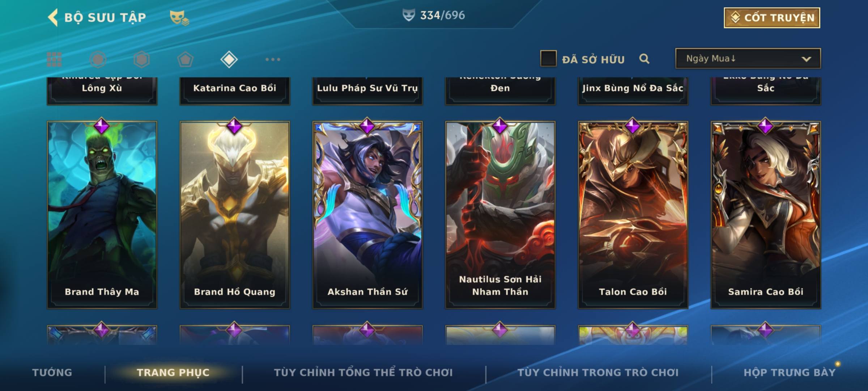This screenshot has width=868, height=391.
Task: Open the Hộp Trưng Bày tab
Action: point(790,373)
